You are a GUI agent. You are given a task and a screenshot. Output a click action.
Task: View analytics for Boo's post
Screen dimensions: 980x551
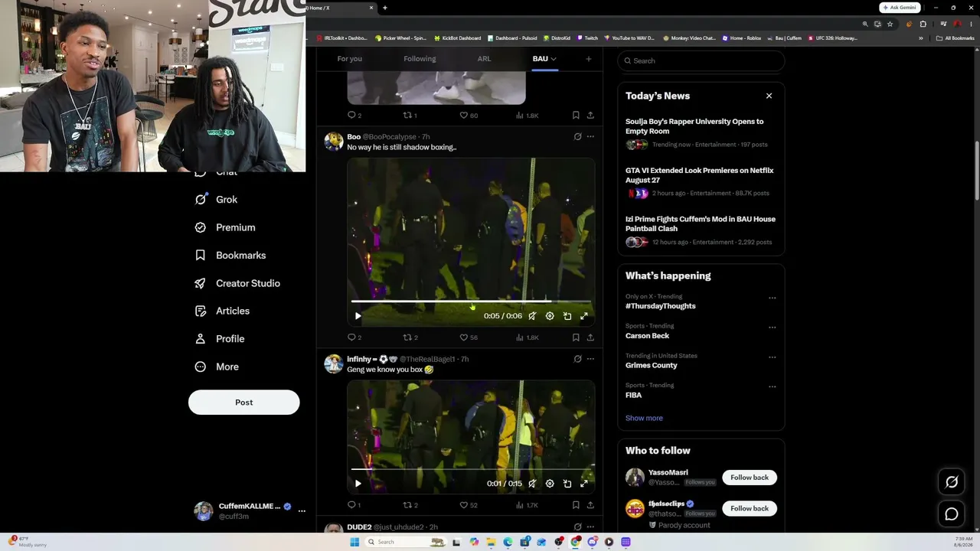[528, 337]
